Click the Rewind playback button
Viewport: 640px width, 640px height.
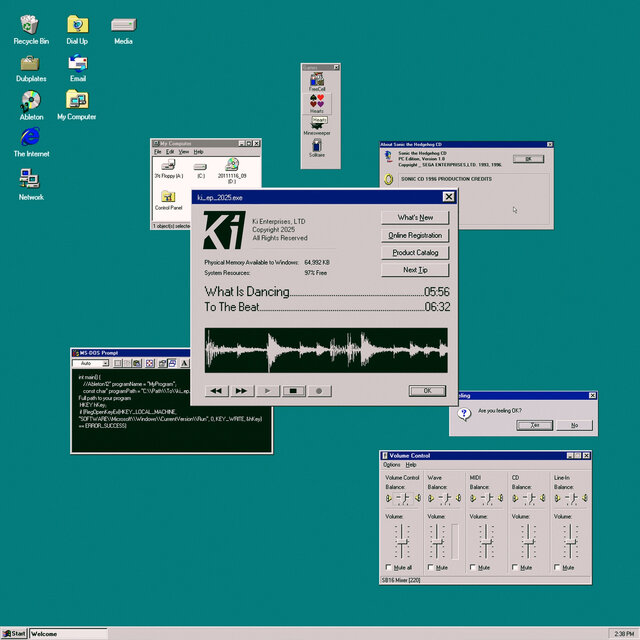(216, 391)
